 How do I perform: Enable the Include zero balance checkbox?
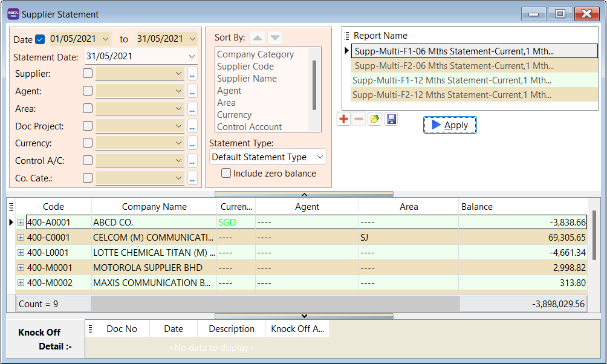tap(226, 174)
